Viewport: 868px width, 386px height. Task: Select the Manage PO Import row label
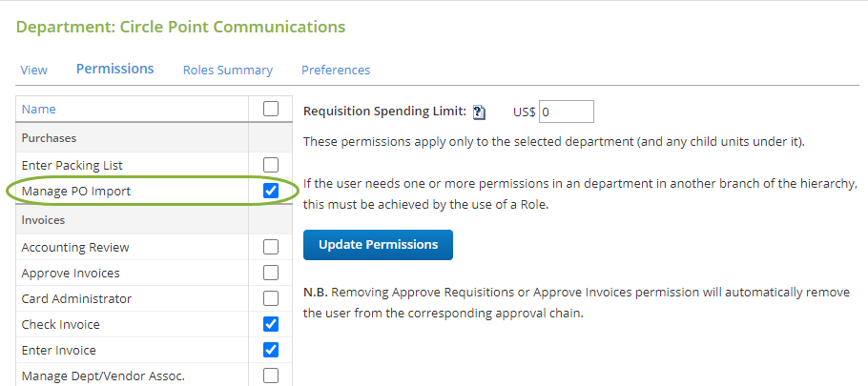(76, 192)
